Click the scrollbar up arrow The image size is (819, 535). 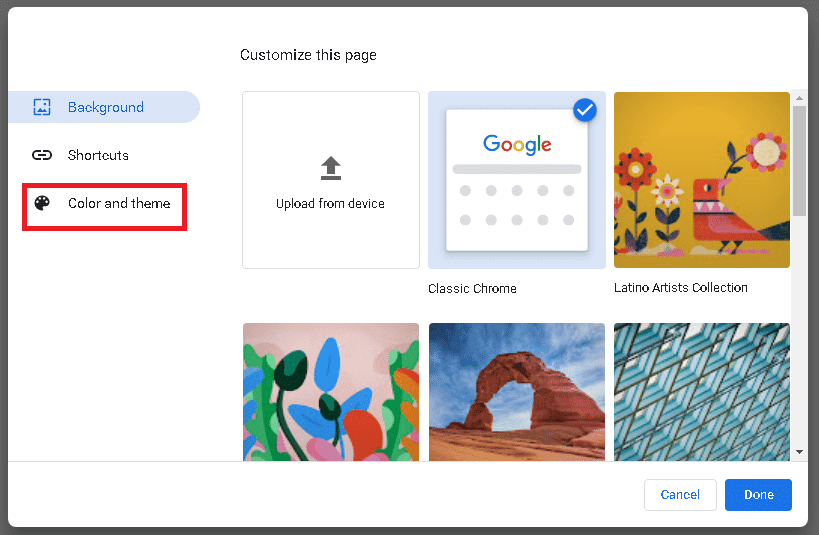tap(799, 98)
